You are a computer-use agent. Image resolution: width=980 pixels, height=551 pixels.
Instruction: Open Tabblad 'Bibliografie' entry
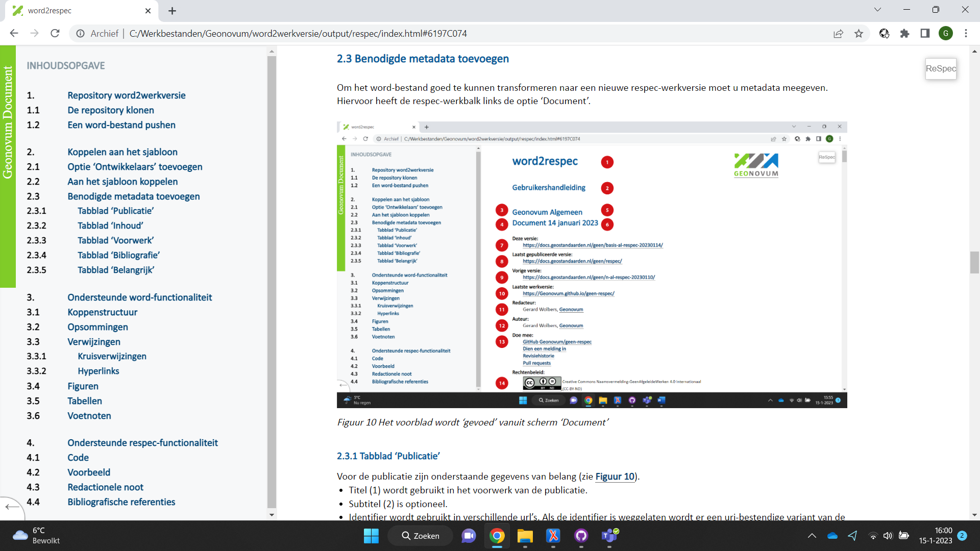(x=118, y=255)
